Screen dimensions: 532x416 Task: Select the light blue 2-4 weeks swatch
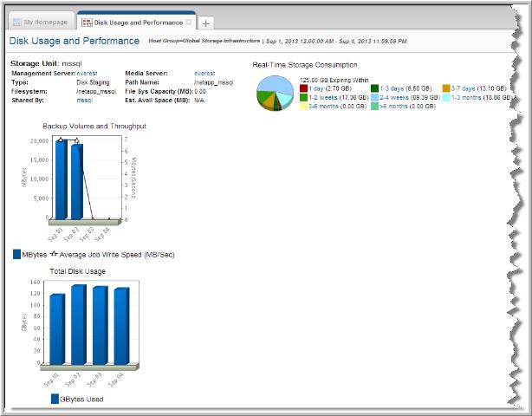(374, 97)
